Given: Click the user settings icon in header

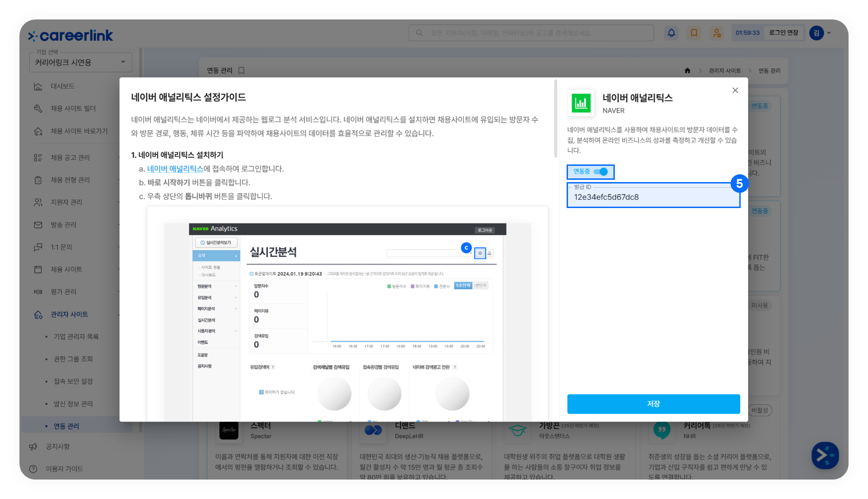Looking at the screenshot, I should pos(717,33).
